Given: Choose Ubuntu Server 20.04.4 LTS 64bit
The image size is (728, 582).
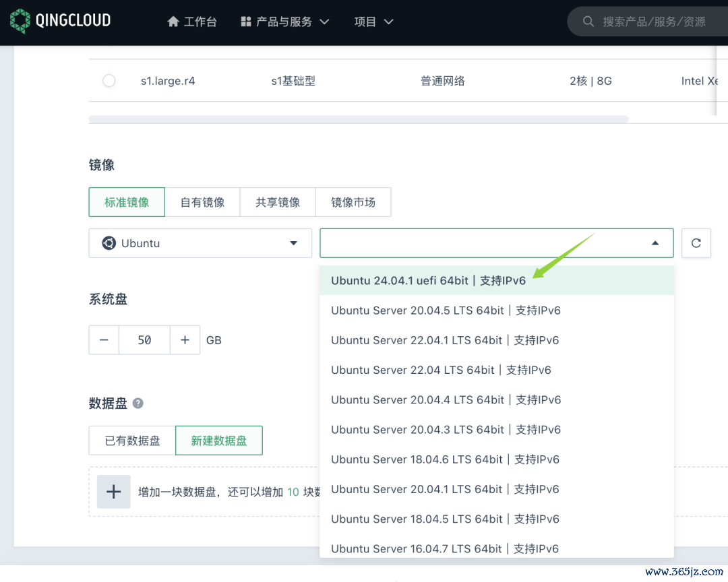Looking at the screenshot, I should pos(496,399).
